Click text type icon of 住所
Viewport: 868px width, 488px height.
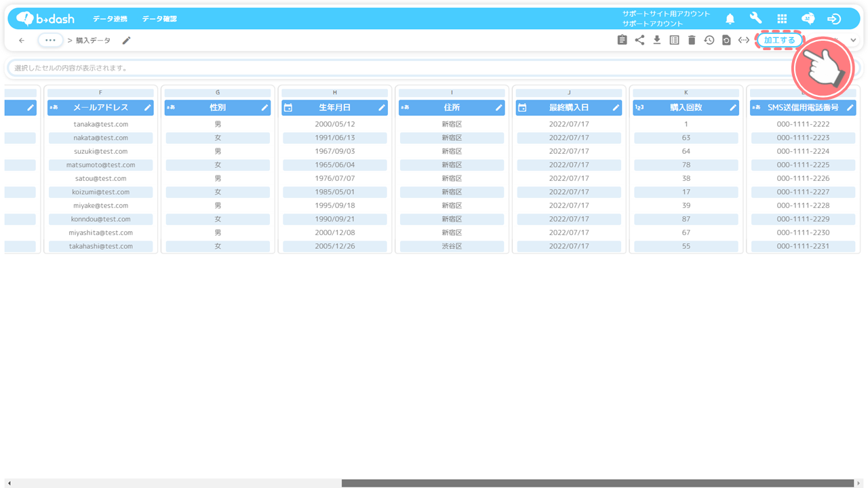(405, 108)
